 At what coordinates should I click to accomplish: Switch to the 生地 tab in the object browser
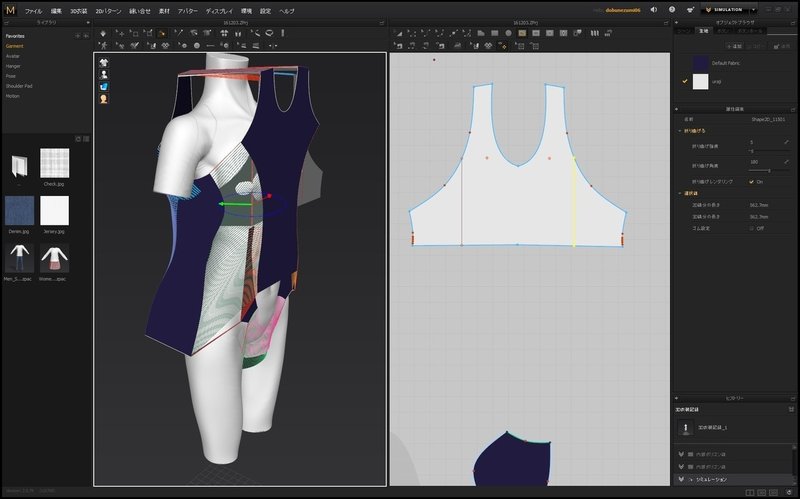pos(704,31)
